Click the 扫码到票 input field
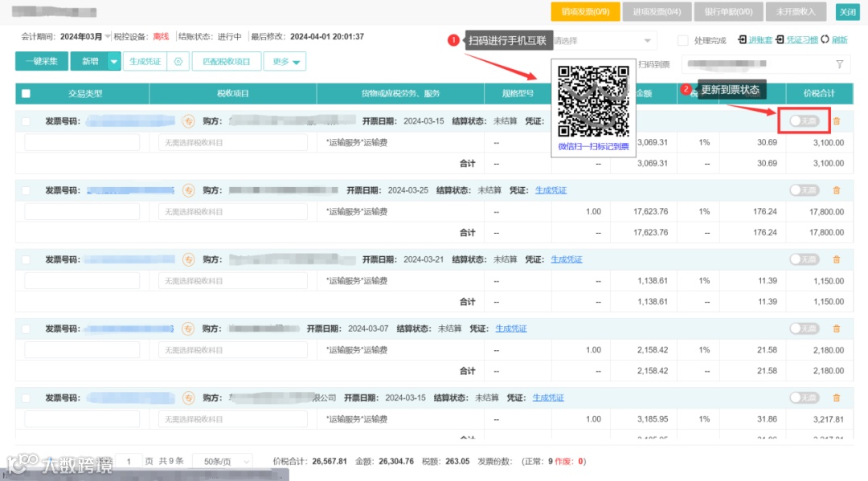The image size is (868, 481). tap(766, 64)
